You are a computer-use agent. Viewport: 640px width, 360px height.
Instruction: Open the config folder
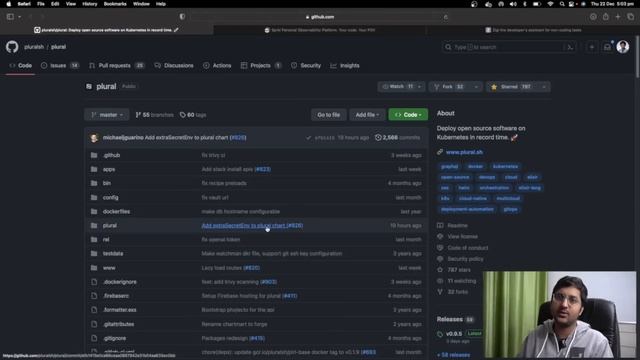click(110, 197)
